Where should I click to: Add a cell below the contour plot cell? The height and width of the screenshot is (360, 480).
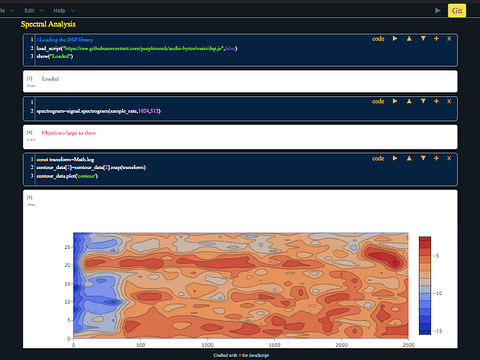coord(436,158)
